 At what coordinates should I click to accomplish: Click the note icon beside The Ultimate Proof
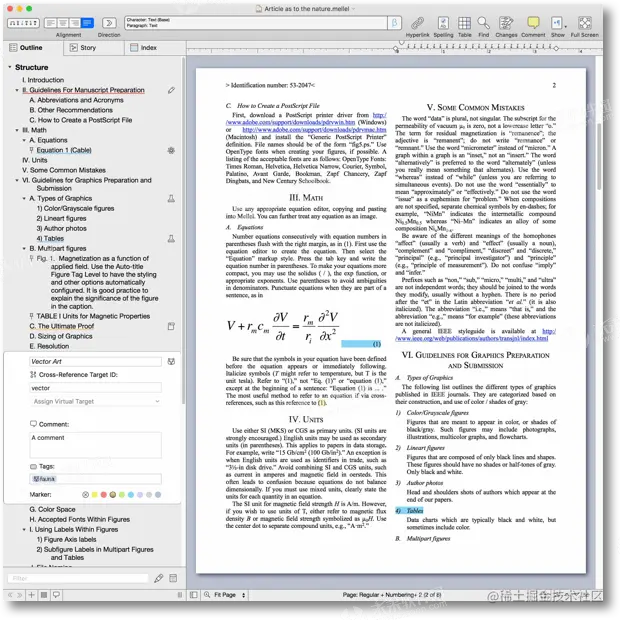click(x=171, y=326)
